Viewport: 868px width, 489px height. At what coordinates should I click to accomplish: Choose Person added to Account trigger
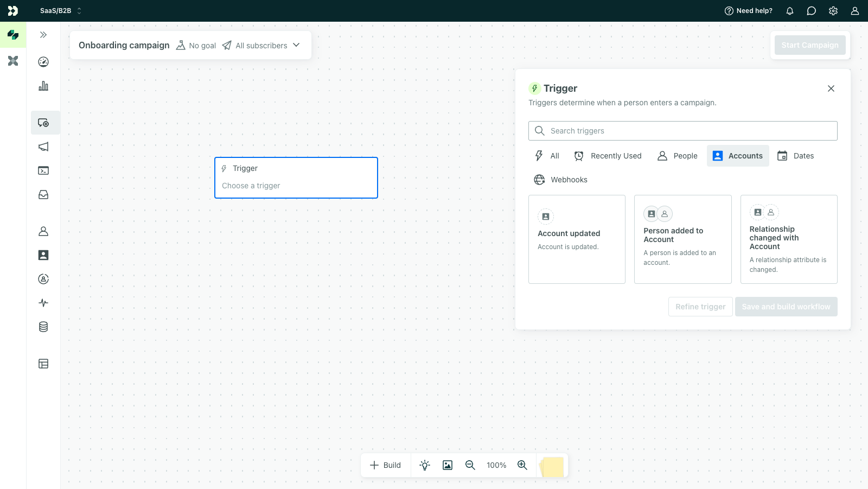(x=683, y=239)
